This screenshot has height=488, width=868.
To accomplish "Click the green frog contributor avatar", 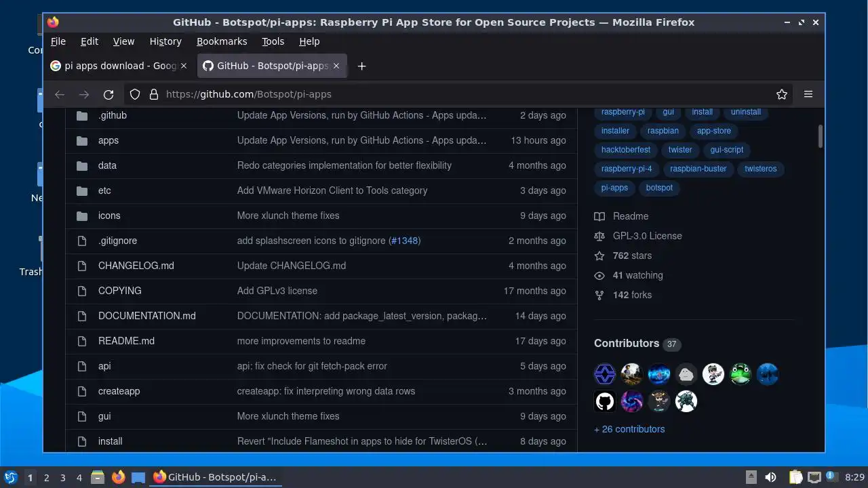I will pos(741,374).
